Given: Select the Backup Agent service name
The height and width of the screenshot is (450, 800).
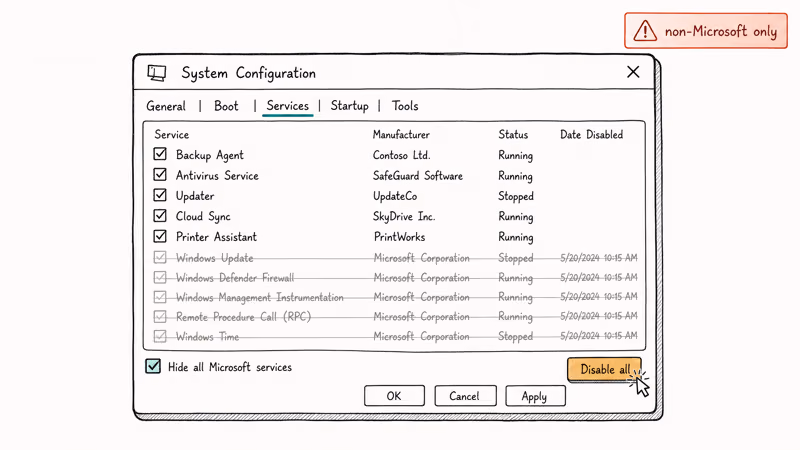Looking at the screenshot, I should tap(210, 155).
